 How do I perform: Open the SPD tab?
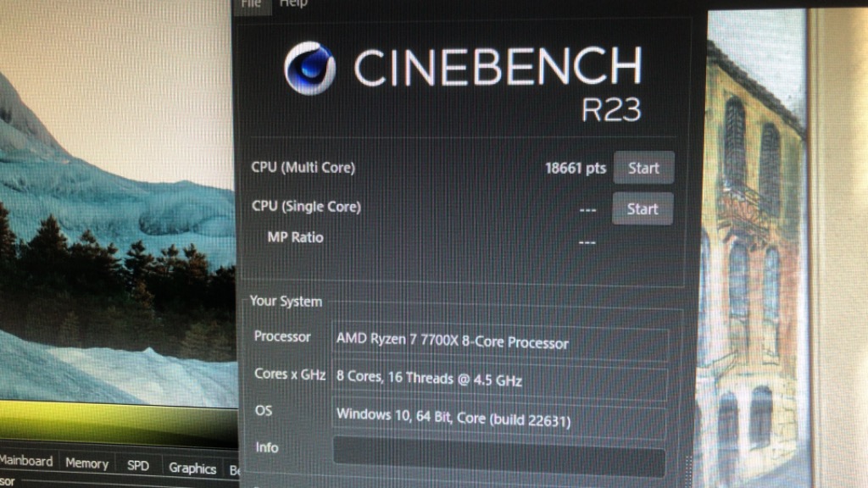[x=138, y=465]
